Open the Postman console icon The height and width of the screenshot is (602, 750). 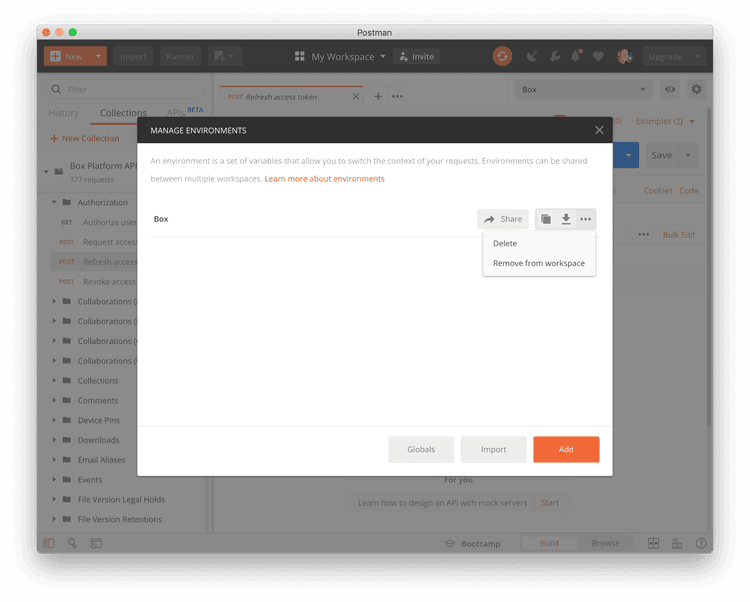(x=96, y=543)
